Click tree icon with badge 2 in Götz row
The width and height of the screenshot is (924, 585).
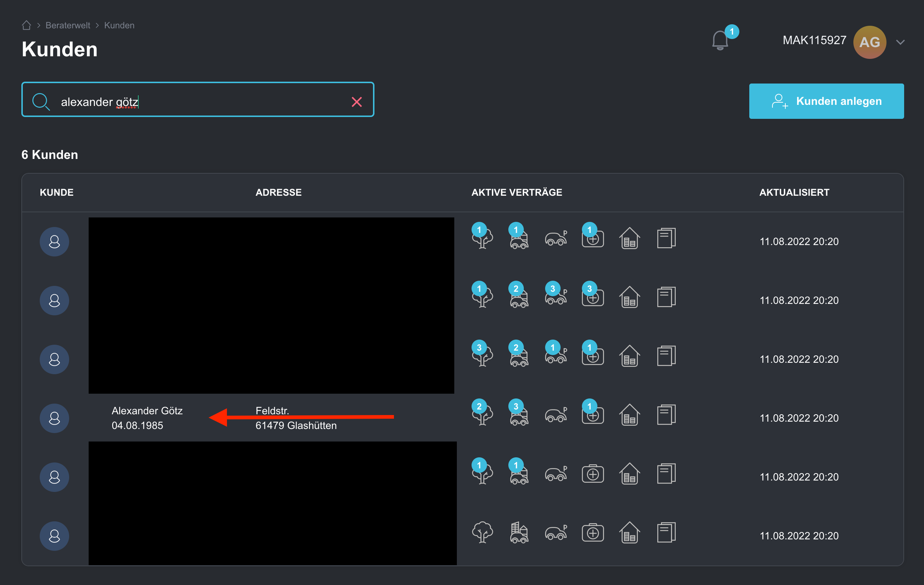[482, 415]
